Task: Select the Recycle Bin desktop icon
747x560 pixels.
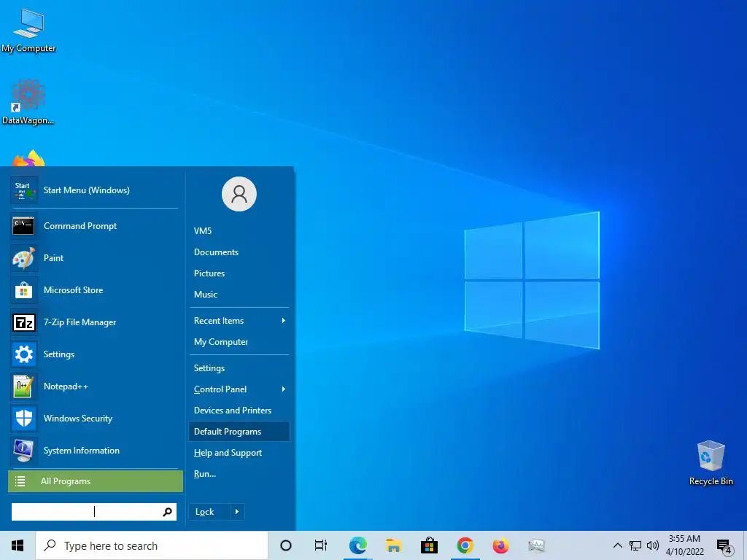Action: [x=711, y=462]
